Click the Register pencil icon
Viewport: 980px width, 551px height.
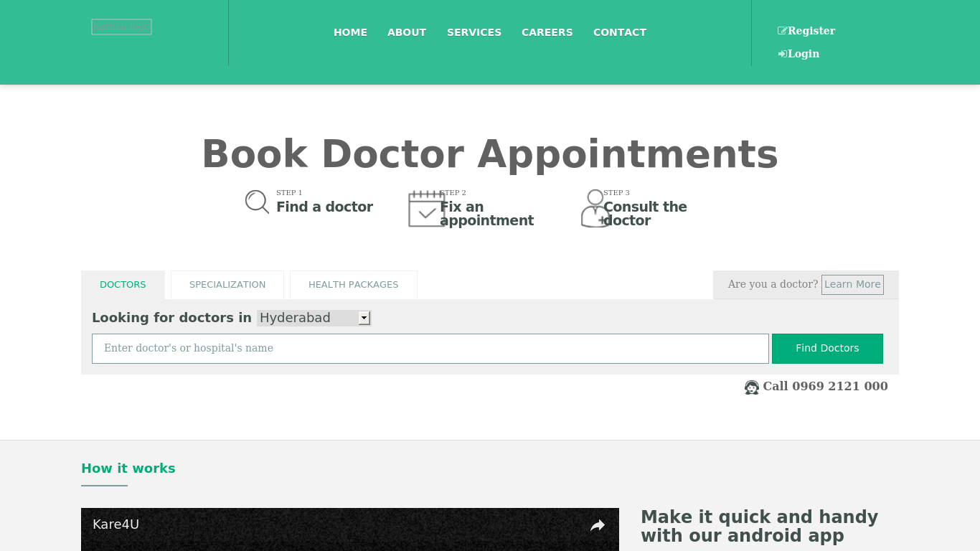tap(783, 31)
